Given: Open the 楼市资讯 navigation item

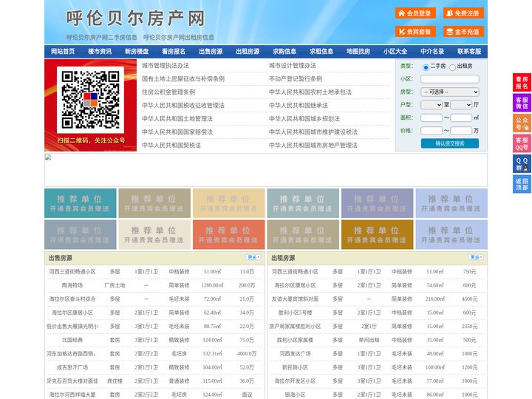Looking at the screenshot, I should (x=100, y=52).
